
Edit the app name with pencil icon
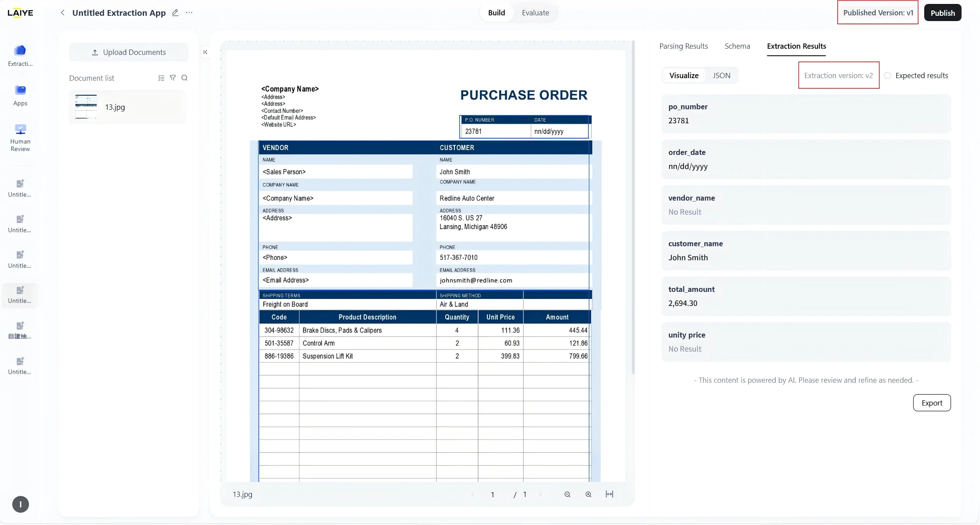click(175, 13)
